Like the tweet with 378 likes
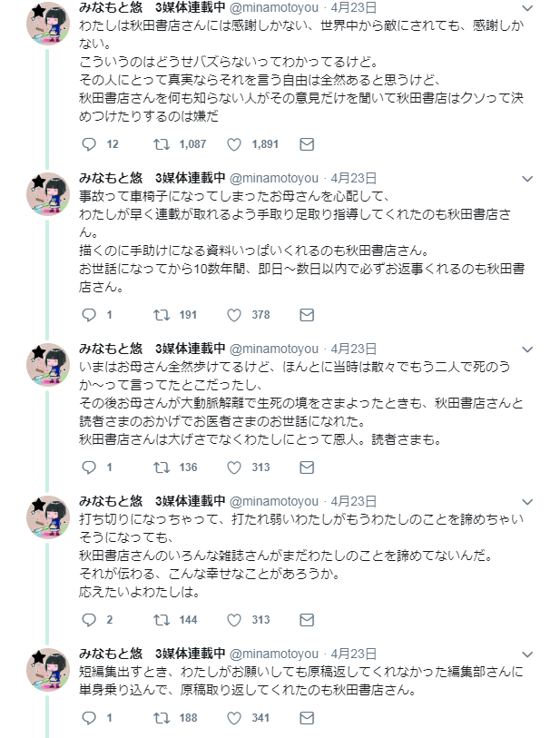The height and width of the screenshot is (738, 560). click(x=234, y=315)
